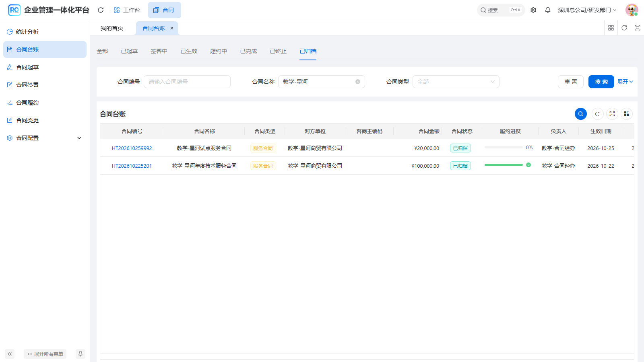Viewport: 644px width, 362px height.
Task: Click the refresh icon beside platform title
Action: (101, 10)
